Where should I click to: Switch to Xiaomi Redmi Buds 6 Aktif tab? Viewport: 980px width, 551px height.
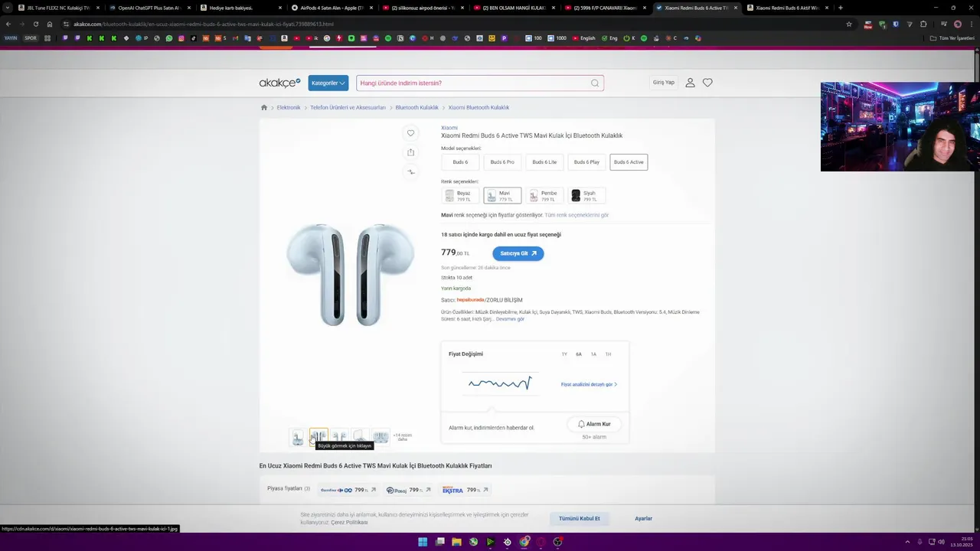pos(787,8)
